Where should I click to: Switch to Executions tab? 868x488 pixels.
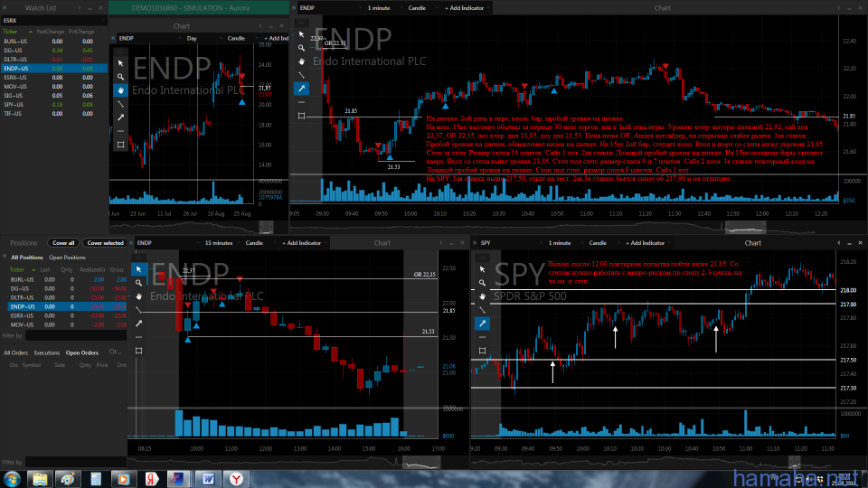[x=46, y=352]
